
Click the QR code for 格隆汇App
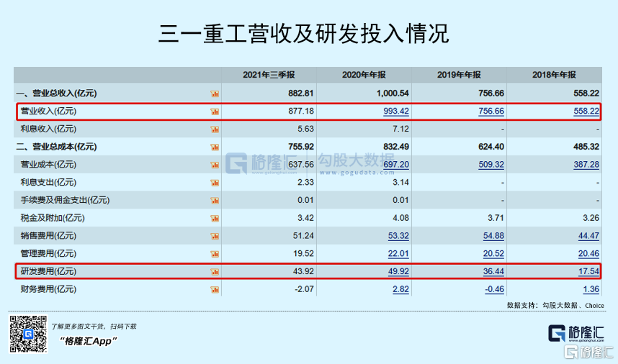(x=28, y=334)
